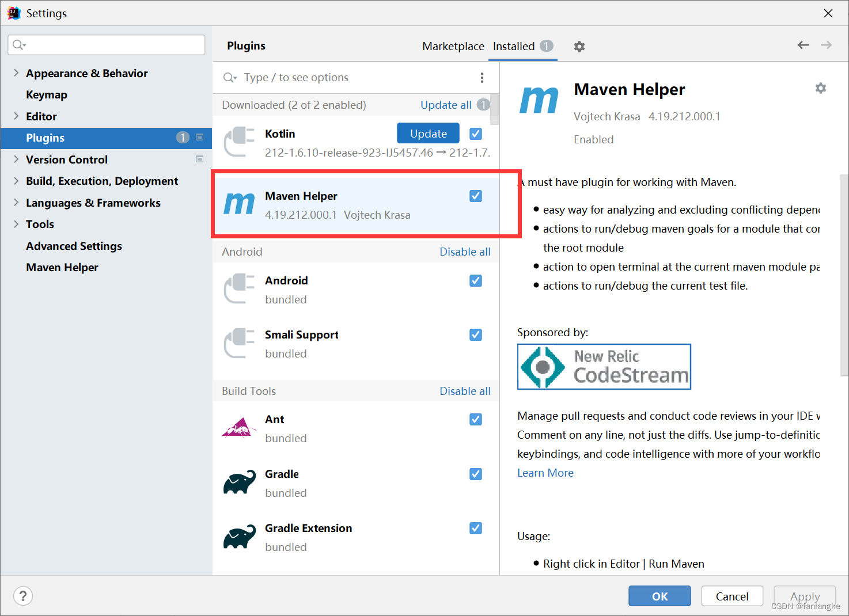Click the Cancel button
Screen dimensions: 849x616
coord(732,596)
